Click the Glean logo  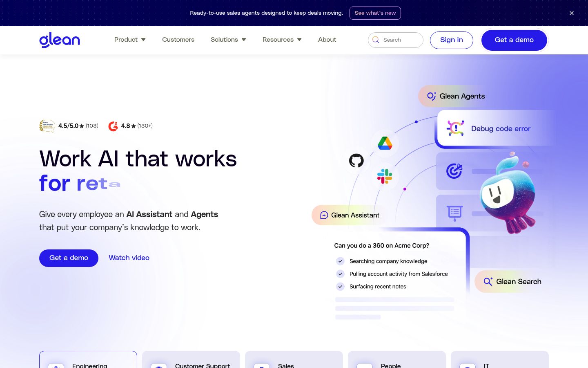click(60, 40)
